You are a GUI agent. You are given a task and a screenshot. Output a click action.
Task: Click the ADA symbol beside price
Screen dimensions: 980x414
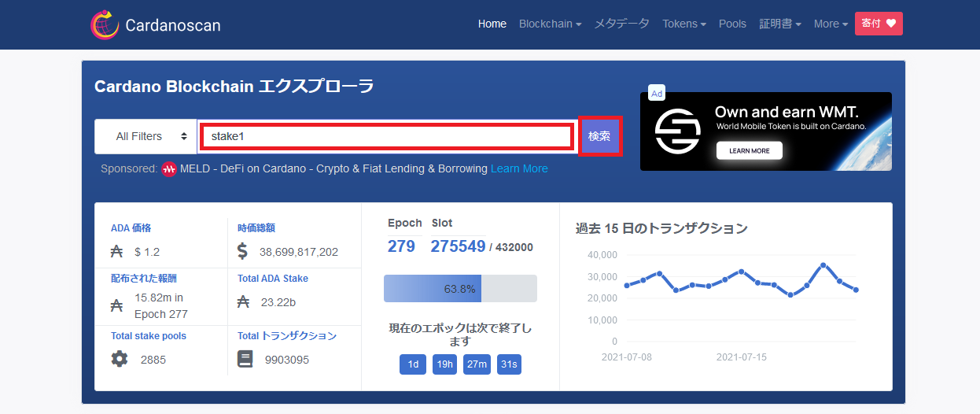[x=117, y=252]
